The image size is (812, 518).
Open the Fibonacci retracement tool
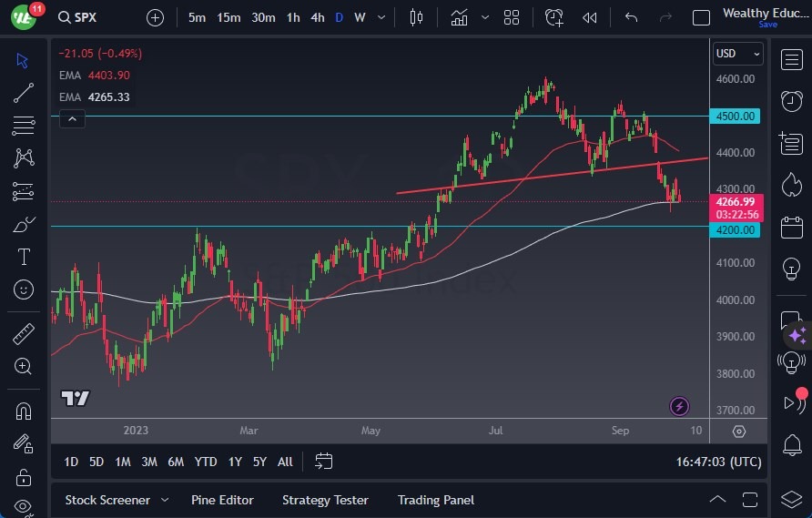click(x=24, y=125)
